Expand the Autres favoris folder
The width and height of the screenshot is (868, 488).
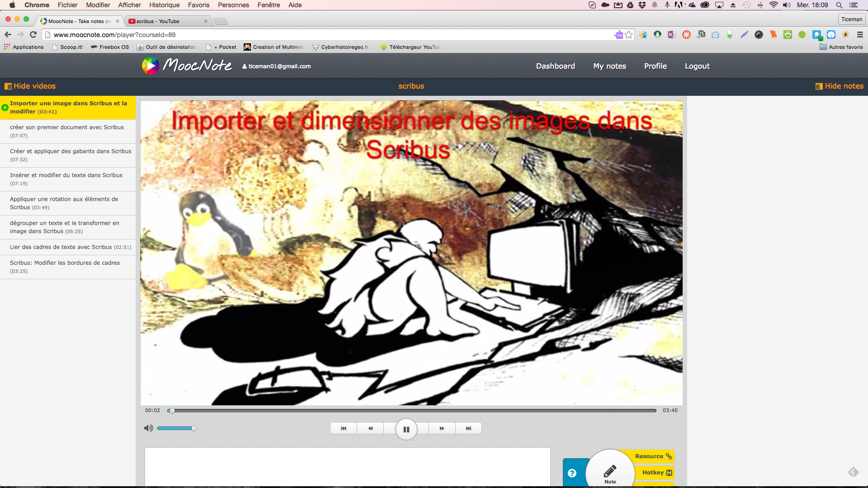click(841, 47)
